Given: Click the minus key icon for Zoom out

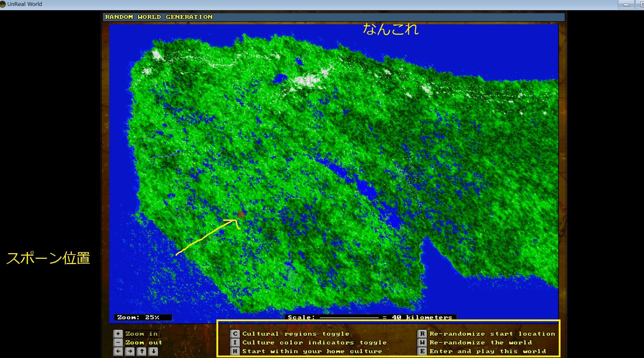Looking at the screenshot, I should coord(118,343).
